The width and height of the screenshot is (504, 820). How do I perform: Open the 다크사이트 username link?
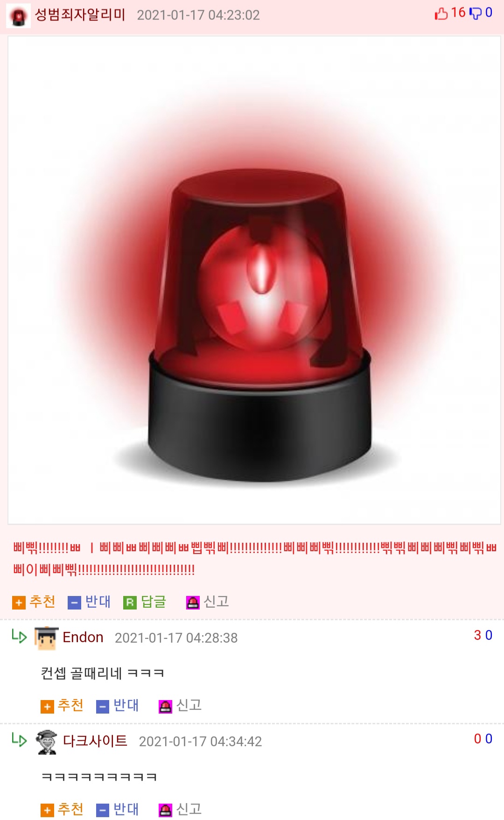(95, 741)
